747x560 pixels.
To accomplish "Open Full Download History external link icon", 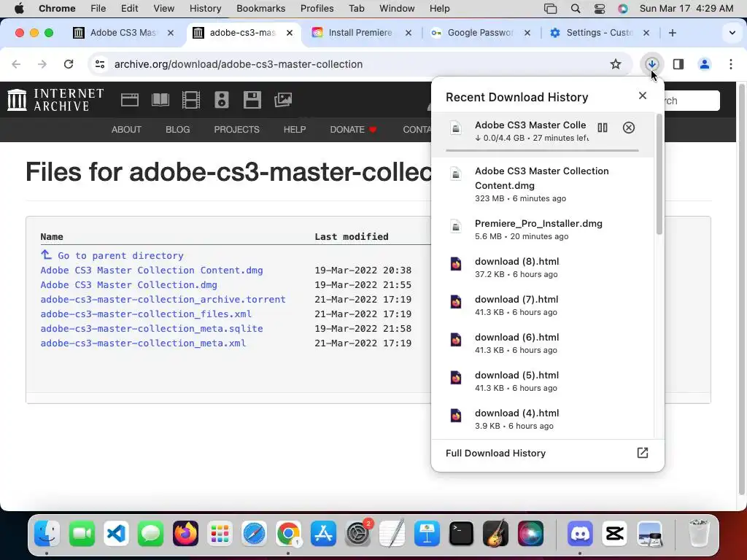I will [x=642, y=453].
